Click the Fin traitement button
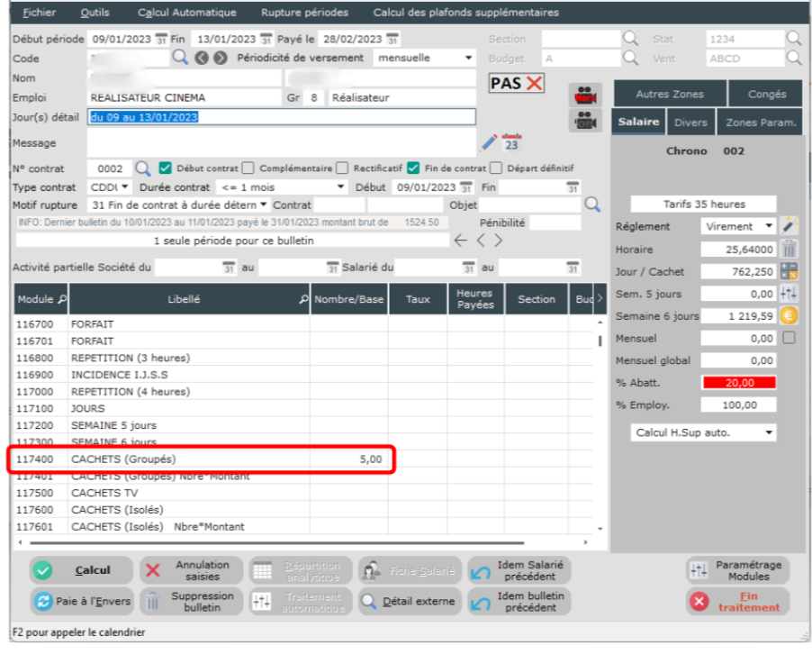The height and width of the screenshot is (654, 812). pos(738,601)
